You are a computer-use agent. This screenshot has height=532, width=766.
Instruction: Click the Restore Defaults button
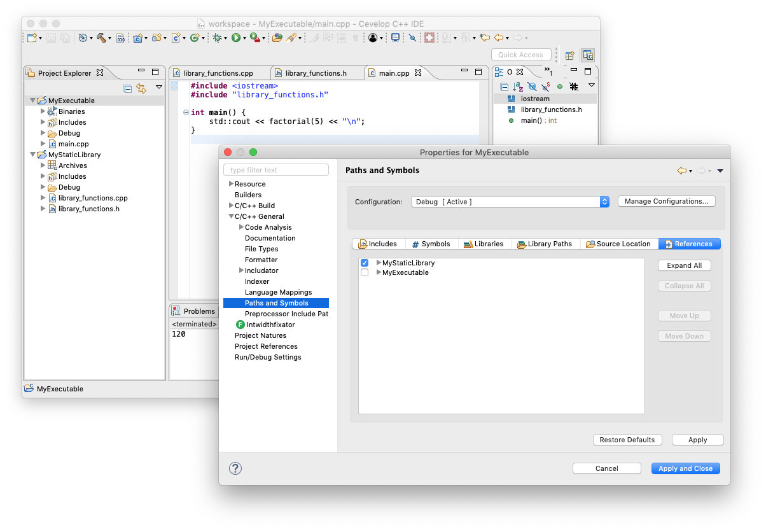coord(627,440)
